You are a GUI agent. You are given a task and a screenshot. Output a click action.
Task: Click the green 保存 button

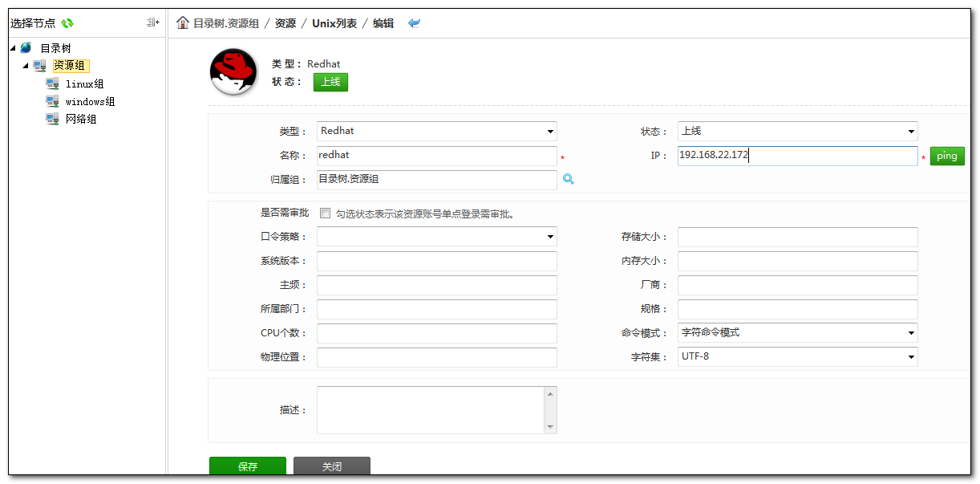coord(247,466)
